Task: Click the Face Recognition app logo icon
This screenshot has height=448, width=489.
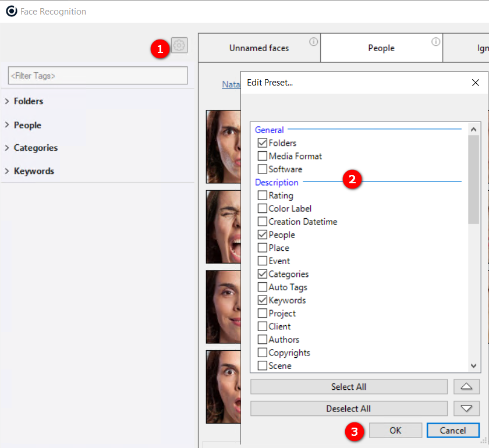Action: [11, 11]
